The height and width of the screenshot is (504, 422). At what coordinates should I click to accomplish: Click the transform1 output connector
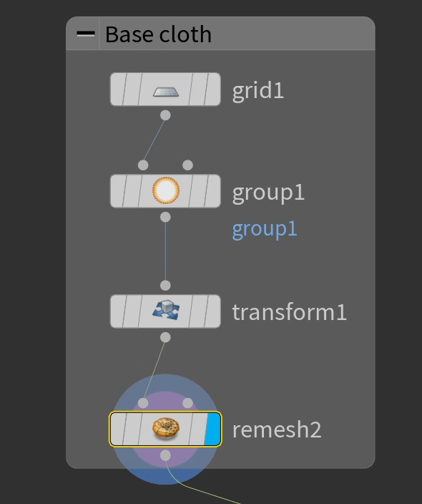click(165, 337)
